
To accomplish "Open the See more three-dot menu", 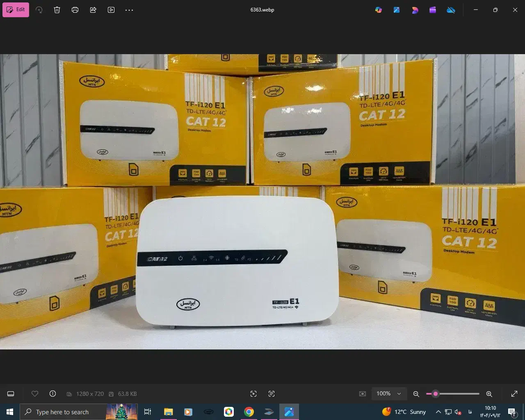I will pos(129,10).
